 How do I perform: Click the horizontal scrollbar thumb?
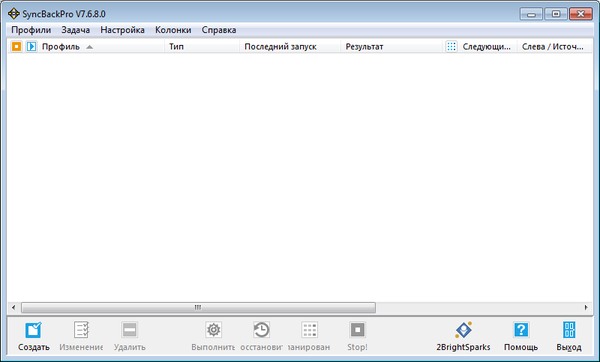click(x=198, y=307)
